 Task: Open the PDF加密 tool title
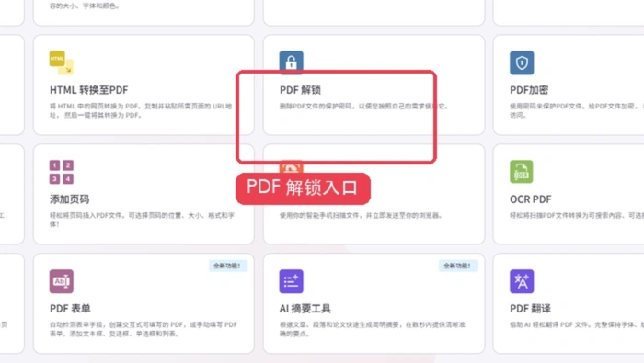[x=529, y=90]
